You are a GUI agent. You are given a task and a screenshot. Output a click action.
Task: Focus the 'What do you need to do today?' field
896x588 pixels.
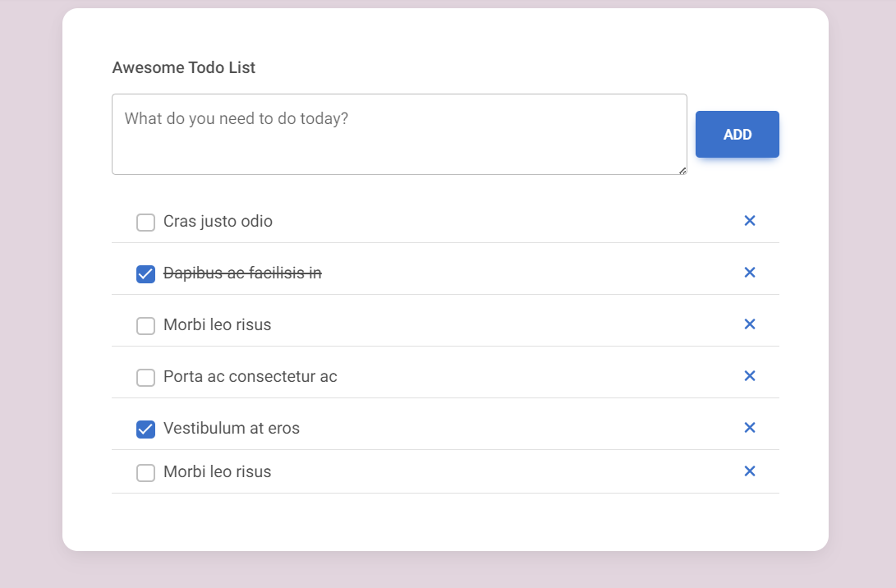pyautogui.click(x=399, y=135)
